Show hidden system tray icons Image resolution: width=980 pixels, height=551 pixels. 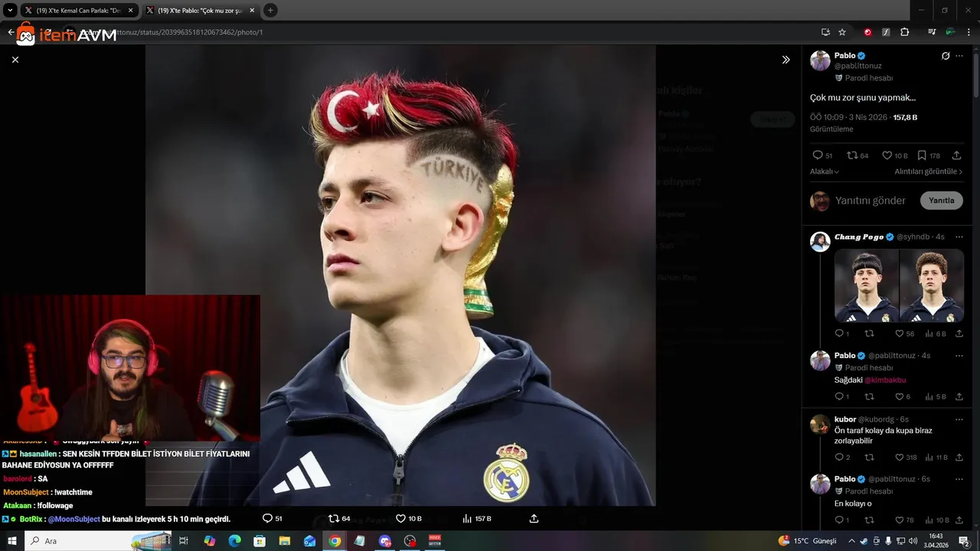pyautogui.click(x=851, y=541)
